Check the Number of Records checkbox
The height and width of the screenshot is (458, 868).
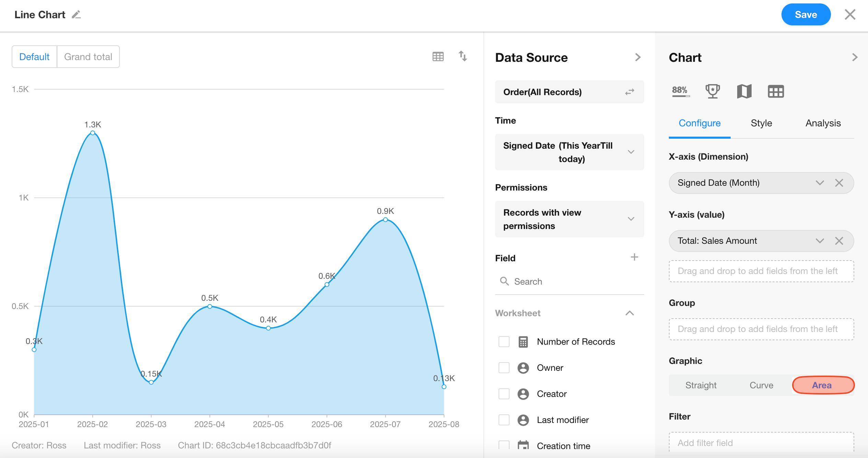pos(504,342)
